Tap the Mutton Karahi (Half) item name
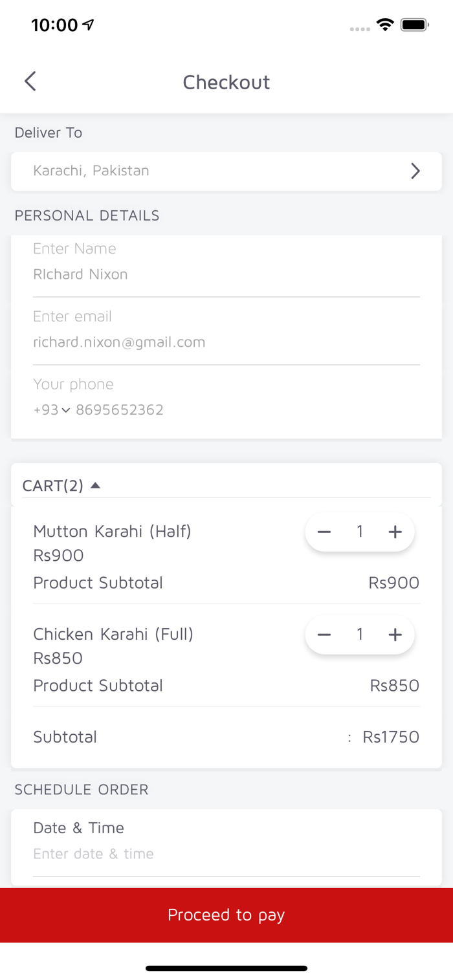The width and height of the screenshot is (453, 980). click(x=112, y=532)
